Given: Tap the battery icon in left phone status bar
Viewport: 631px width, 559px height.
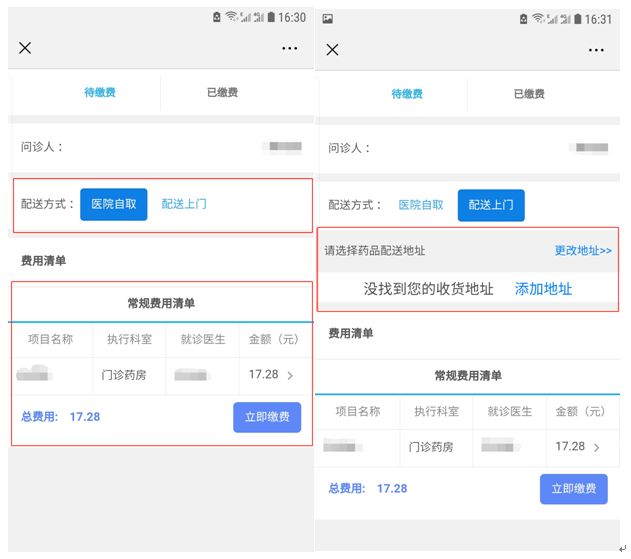Looking at the screenshot, I should [271, 17].
